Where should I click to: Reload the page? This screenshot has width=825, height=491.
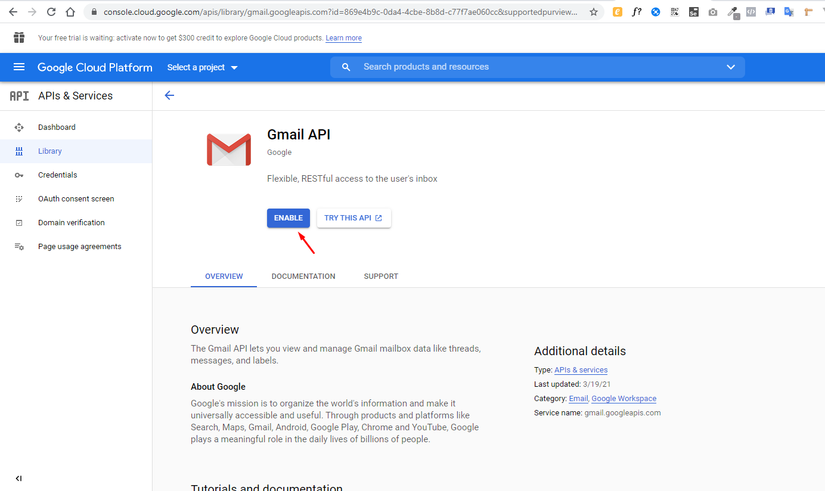(x=51, y=12)
